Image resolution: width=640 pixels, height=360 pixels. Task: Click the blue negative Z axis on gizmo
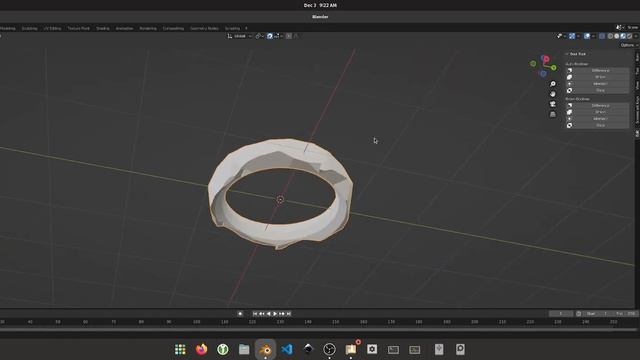tap(543, 74)
